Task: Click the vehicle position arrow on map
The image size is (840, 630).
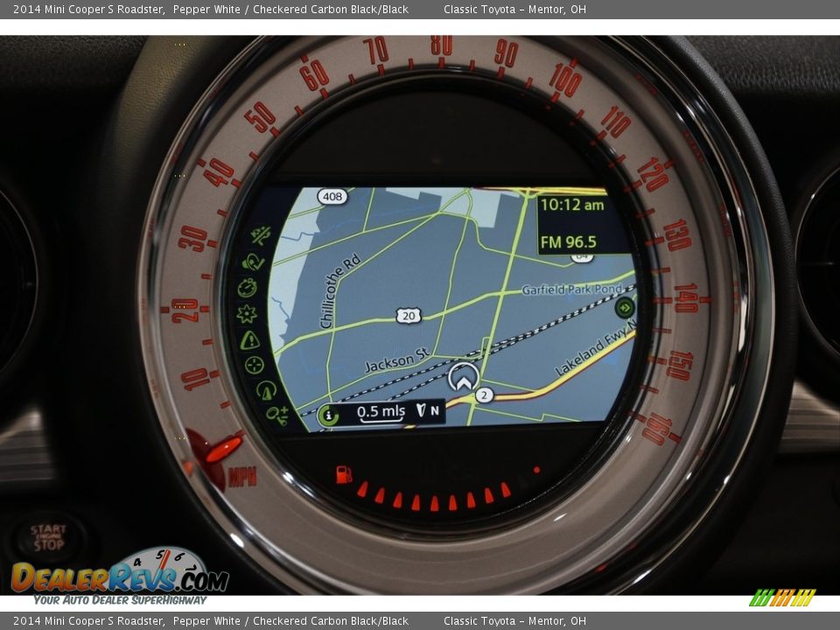Action: 463,377
